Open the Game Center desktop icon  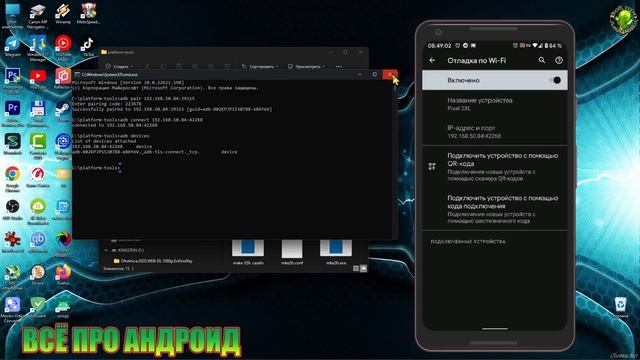pos(38,177)
